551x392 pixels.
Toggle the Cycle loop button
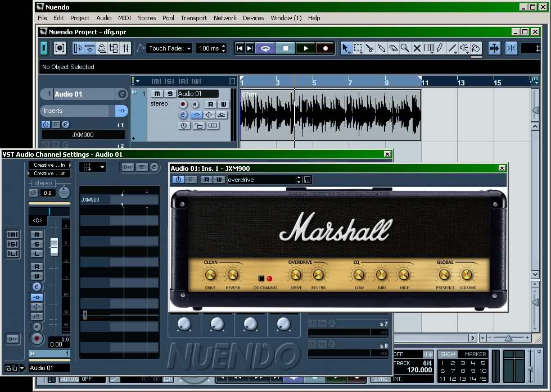265,48
